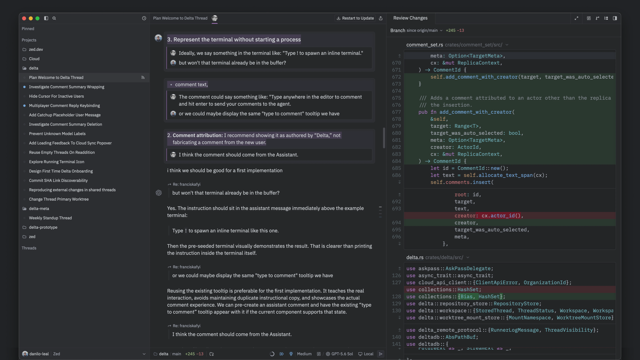
Task: Click the conversation panel scrollbar thumb
Action: (x=384, y=138)
